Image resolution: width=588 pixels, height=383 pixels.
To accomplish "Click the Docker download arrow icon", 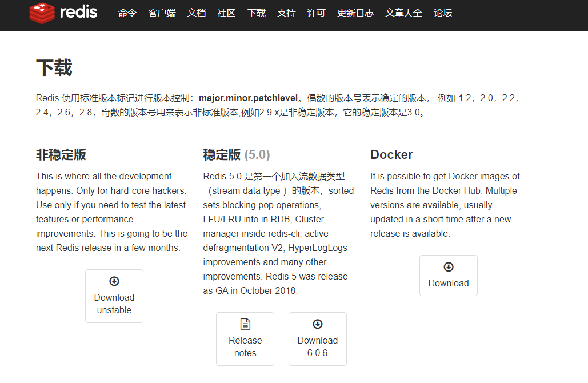I will coord(449,267).
